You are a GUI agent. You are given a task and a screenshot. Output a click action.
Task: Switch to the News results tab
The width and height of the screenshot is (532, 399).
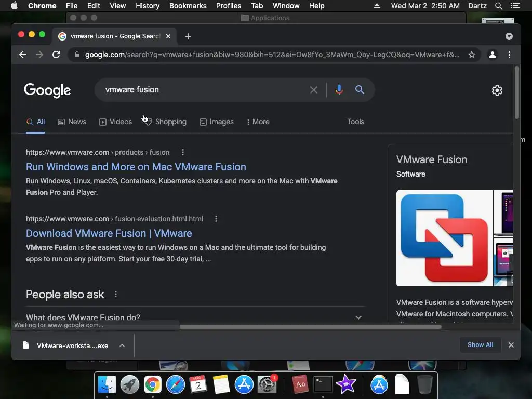(72, 122)
